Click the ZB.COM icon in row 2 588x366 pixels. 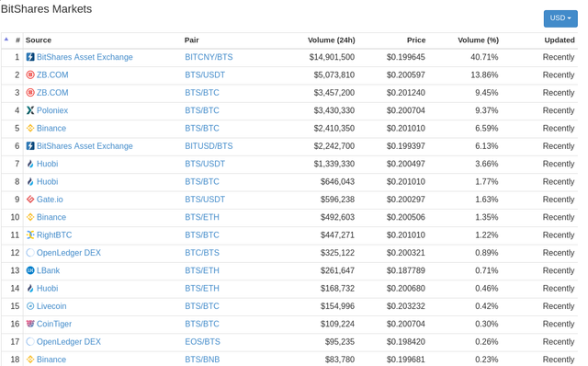coord(30,74)
